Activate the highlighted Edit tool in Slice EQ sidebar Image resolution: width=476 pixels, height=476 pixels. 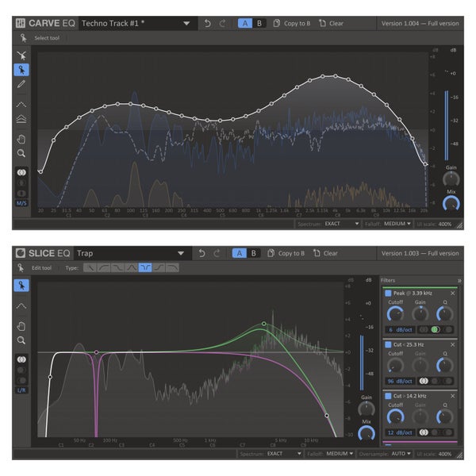click(21, 286)
